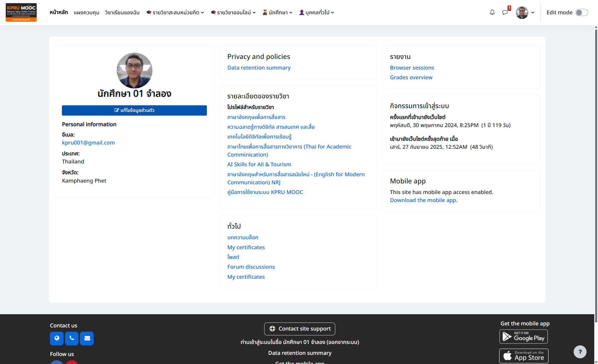598x364 pixels.
Task: Click the user avatar in top bar
Action: pos(522,12)
